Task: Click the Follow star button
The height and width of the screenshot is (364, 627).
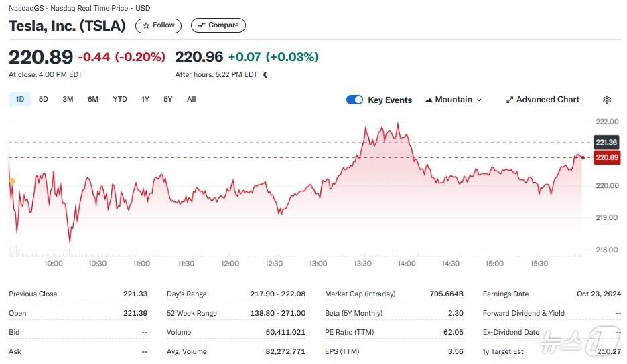Action: (x=158, y=25)
